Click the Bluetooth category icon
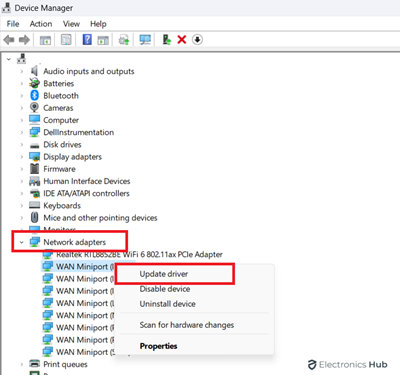Image resolution: width=400 pixels, height=375 pixels. coord(35,96)
